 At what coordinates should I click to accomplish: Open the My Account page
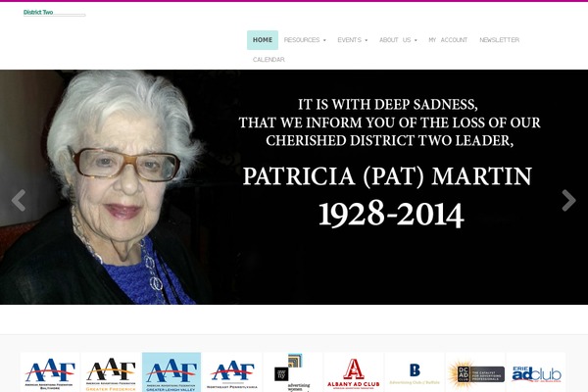[448, 40]
